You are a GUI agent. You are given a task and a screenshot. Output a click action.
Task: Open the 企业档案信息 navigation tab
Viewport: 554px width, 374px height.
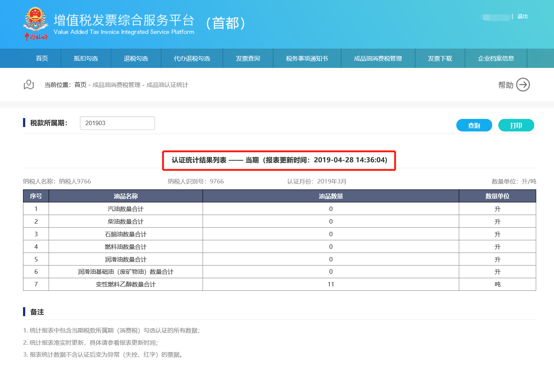[496, 58]
